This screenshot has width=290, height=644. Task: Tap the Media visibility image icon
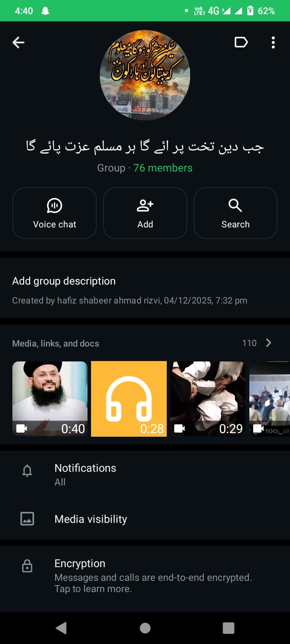tap(27, 519)
